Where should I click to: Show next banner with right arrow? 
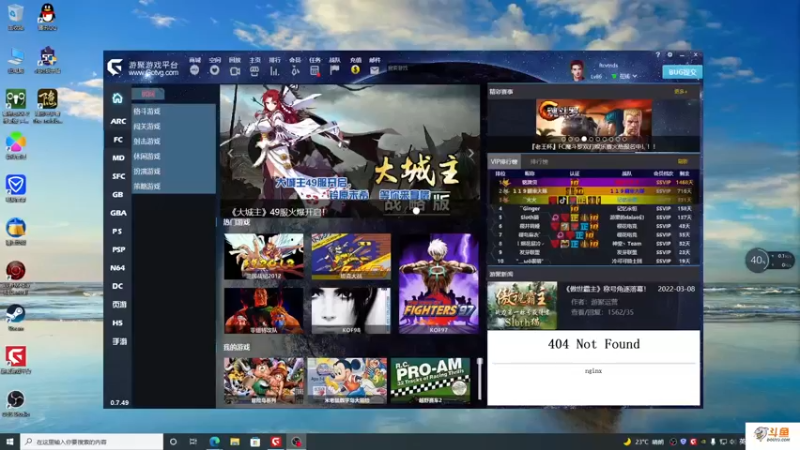tap(470, 153)
